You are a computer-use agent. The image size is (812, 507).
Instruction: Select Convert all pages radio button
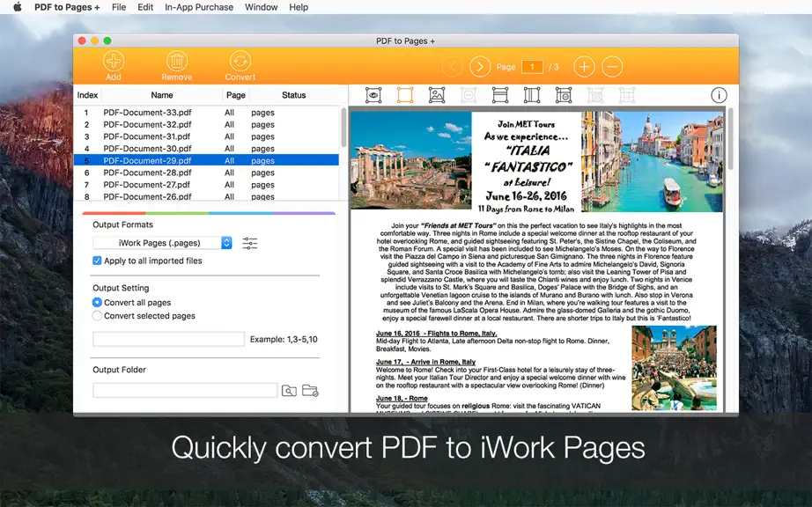97,302
